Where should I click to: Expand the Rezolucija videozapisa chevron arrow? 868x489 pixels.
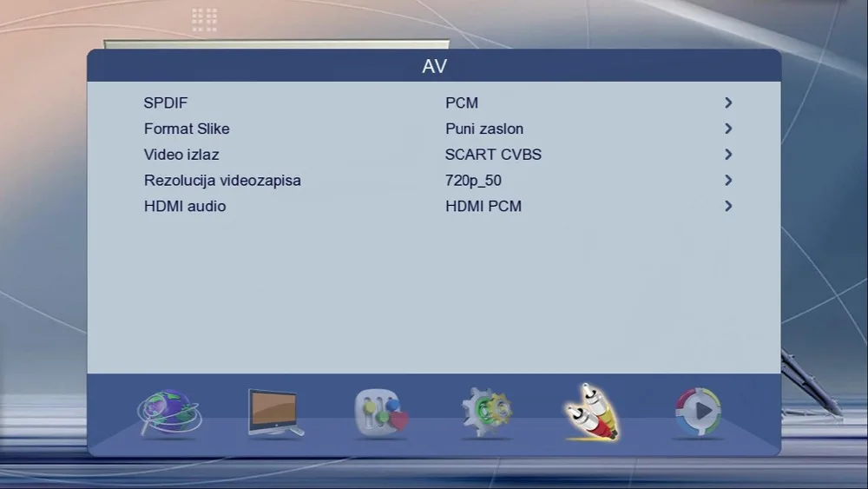[x=728, y=181]
